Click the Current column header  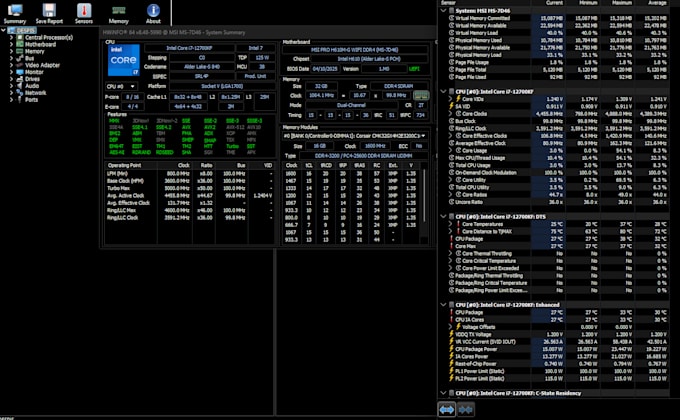[x=547, y=3]
